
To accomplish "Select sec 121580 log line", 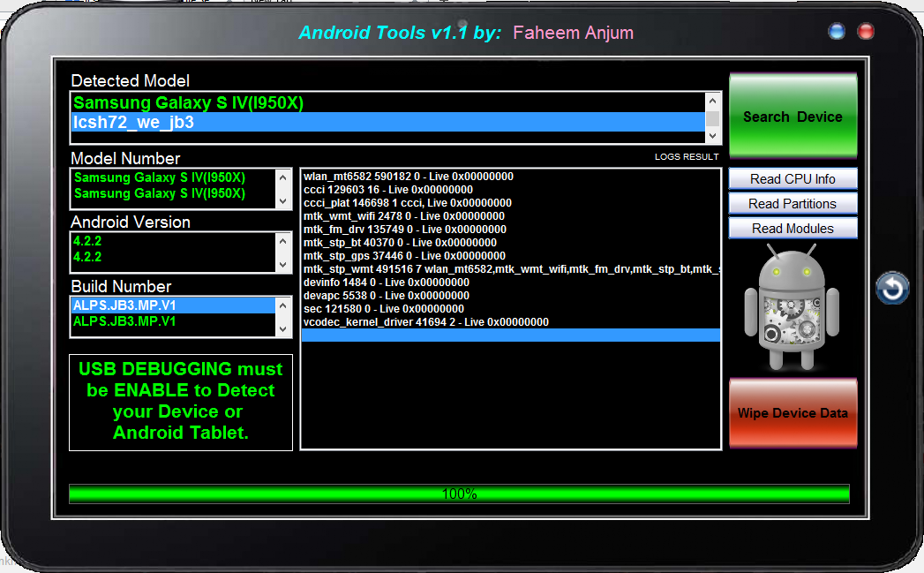I will pyautogui.click(x=510, y=309).
